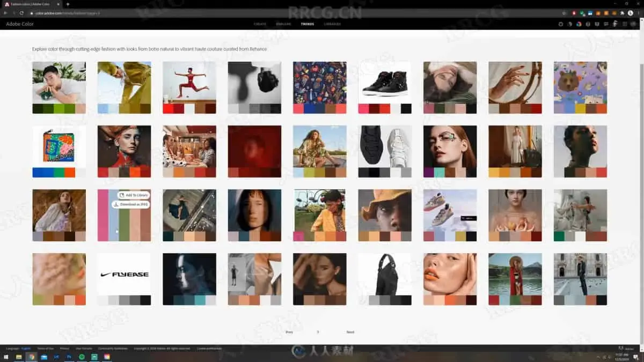Open the red extension icon in Chrome toolbar

[x=574, y=13]
